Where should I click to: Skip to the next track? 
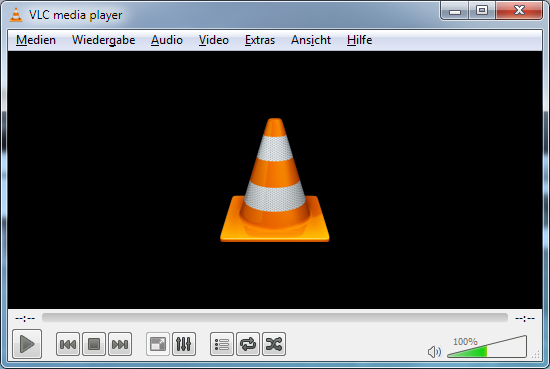(120, 344)
